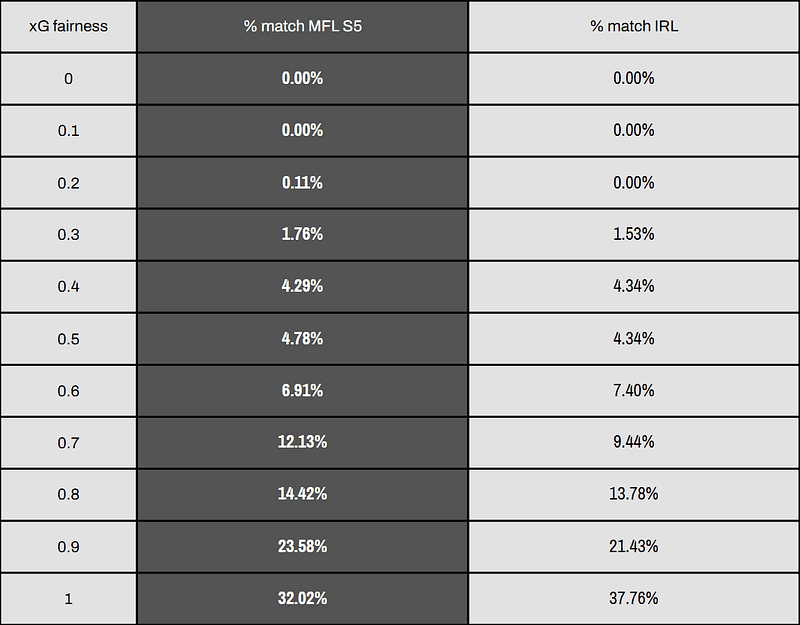This screenshot has width=800, height=625.
Task: Click the xG fairness value 0.7 cell
Action: [x=68, y=442]
